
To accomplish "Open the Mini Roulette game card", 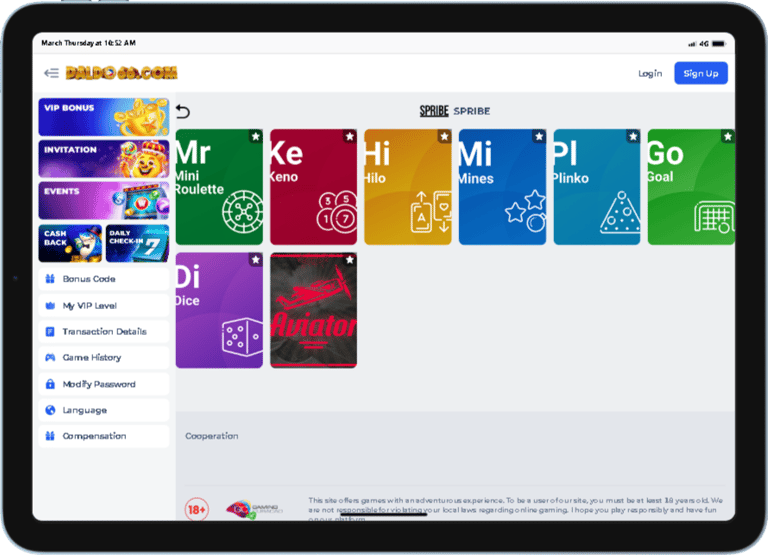I will click(219, 187).
